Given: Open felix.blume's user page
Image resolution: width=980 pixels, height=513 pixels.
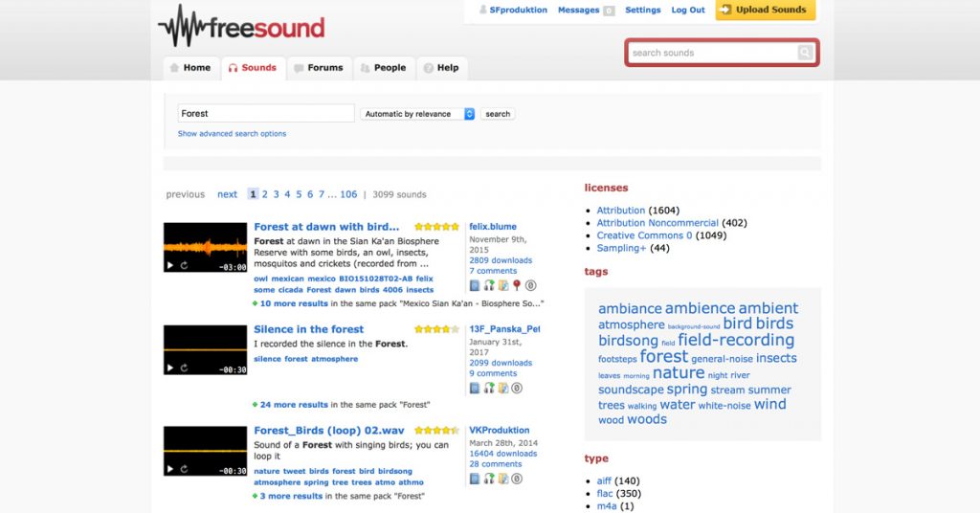Looking at the screenshot, I should [x=493, y=227].
